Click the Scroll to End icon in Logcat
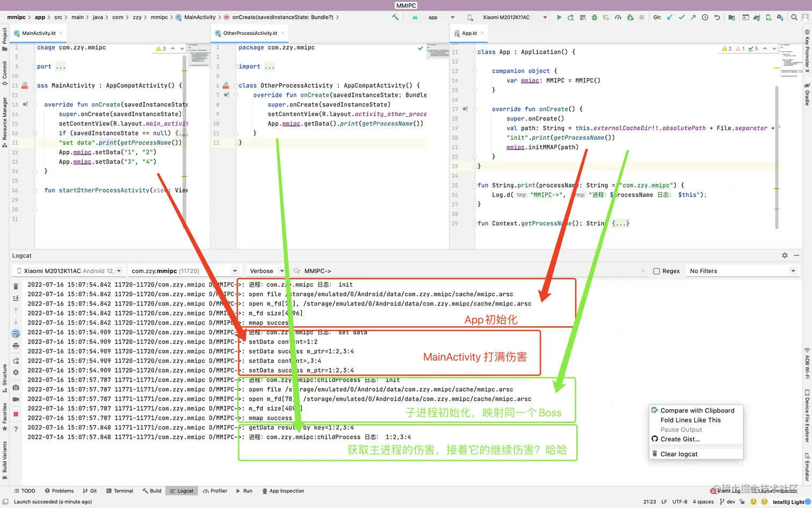This screenshot has width=812, height=508. (16, 298)
